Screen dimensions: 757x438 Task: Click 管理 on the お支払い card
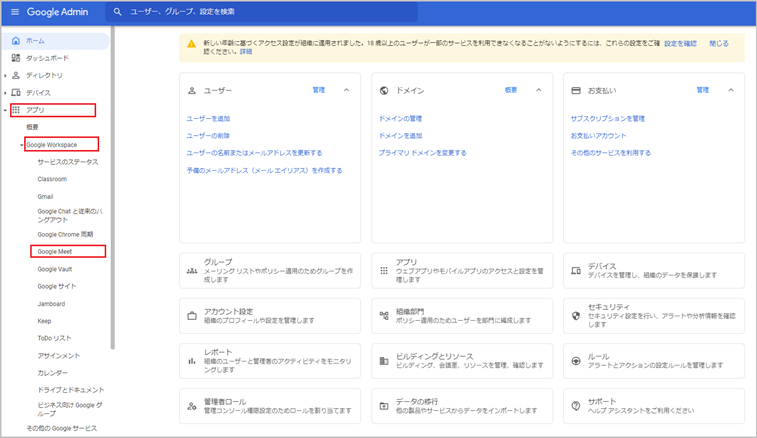[702, 90]
